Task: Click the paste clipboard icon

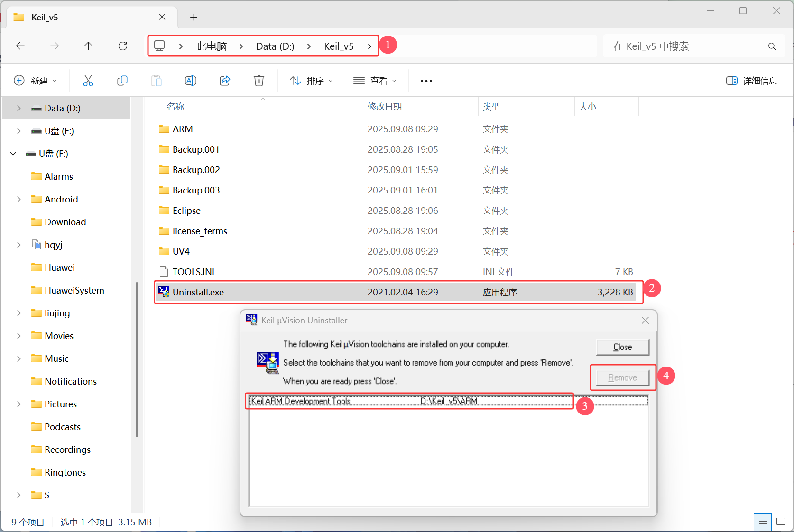Action: [x=157, y=81]
